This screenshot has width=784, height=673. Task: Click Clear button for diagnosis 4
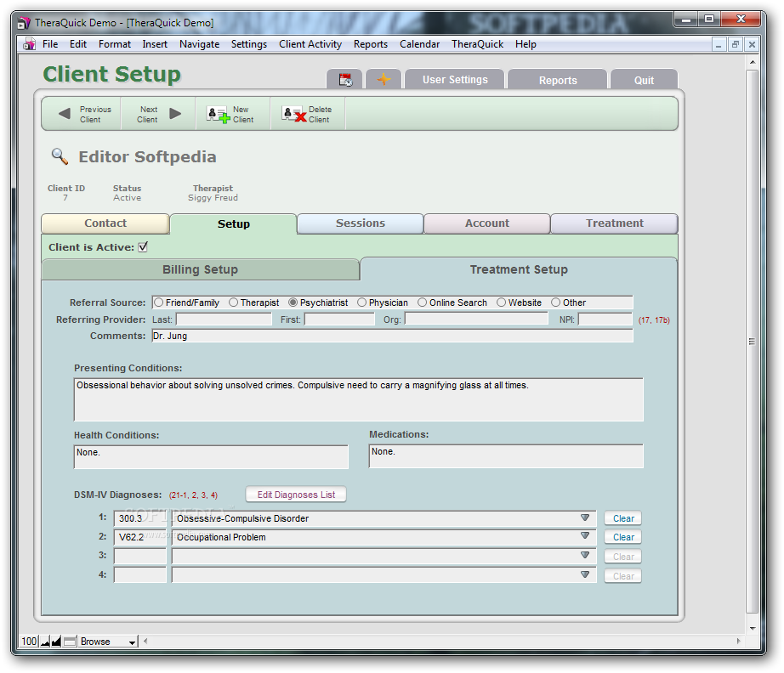623,576
